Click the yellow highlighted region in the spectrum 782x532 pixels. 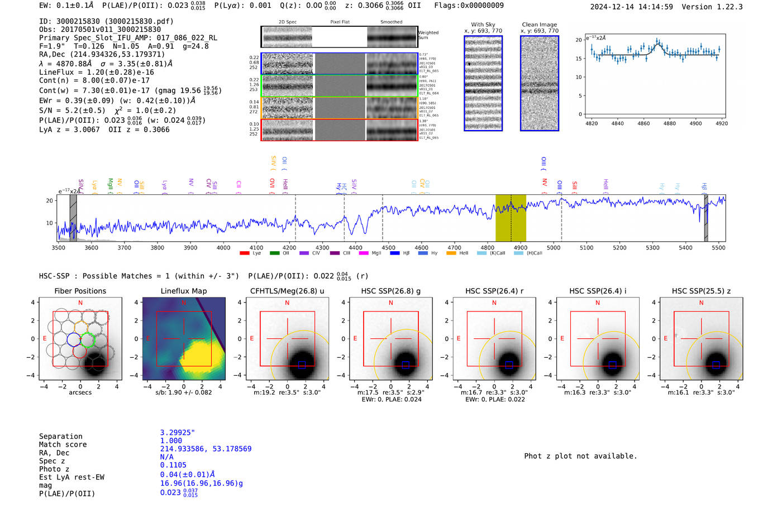pyautogui.click(x=511, y=218)
